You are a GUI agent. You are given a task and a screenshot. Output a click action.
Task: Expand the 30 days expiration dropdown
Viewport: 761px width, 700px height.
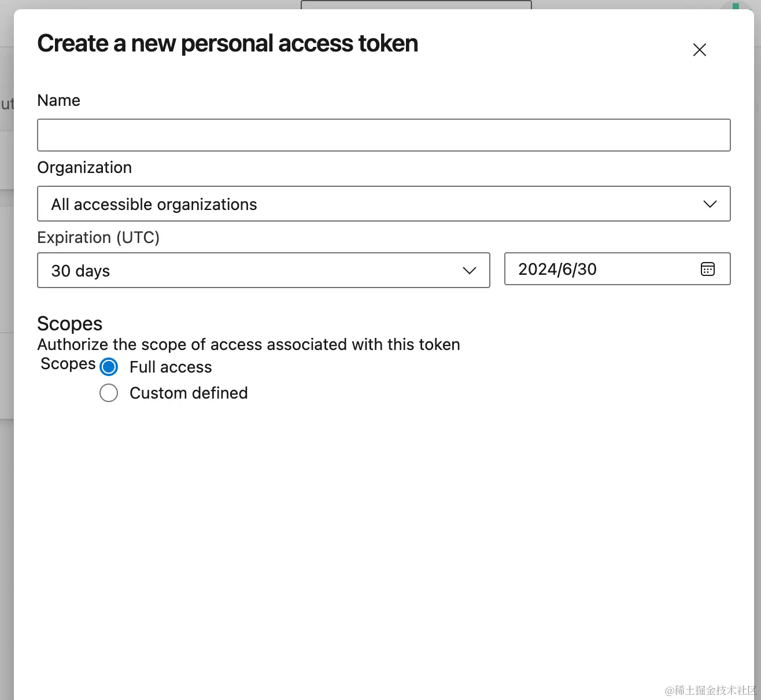point(264,270)
